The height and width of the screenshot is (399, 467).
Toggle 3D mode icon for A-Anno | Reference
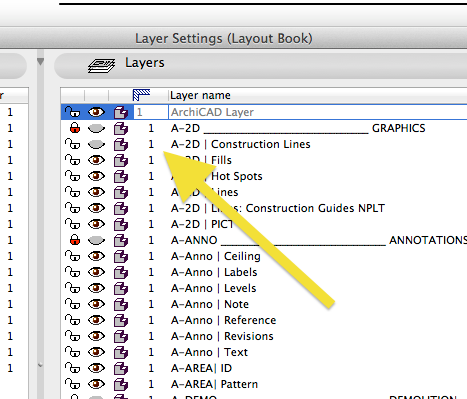[x=121, y=320]
